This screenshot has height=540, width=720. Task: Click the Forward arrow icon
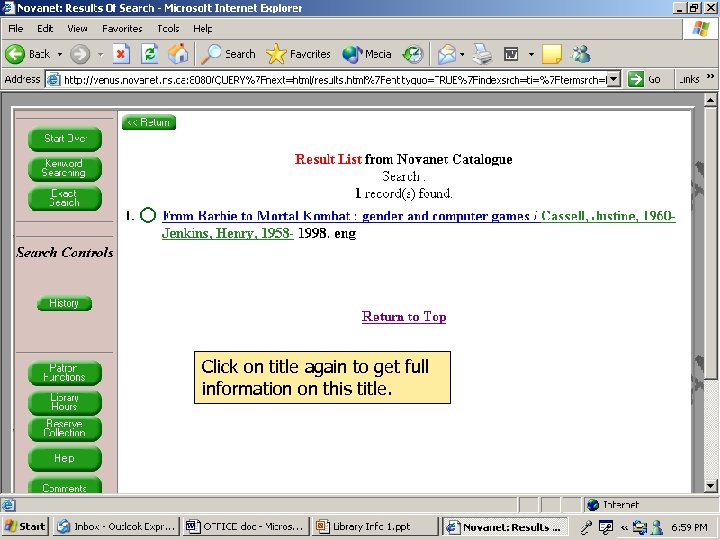pyautogui.click(x=80, y=54)
